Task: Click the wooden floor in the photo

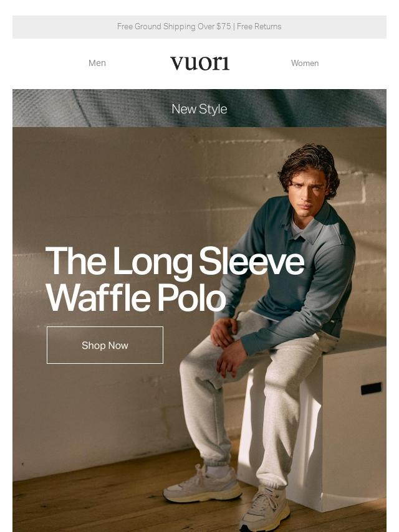Action: point(94,498)
